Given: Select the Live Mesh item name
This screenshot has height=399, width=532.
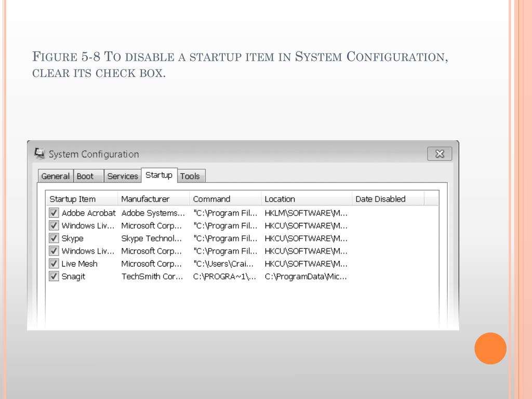Looking at the screenshot, I should coord(79,263).
